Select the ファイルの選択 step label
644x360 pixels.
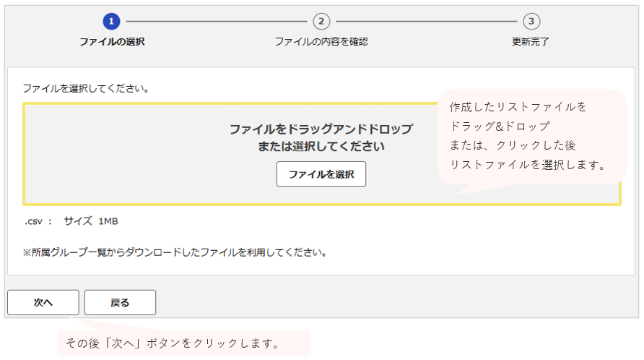tap(112, 41)
